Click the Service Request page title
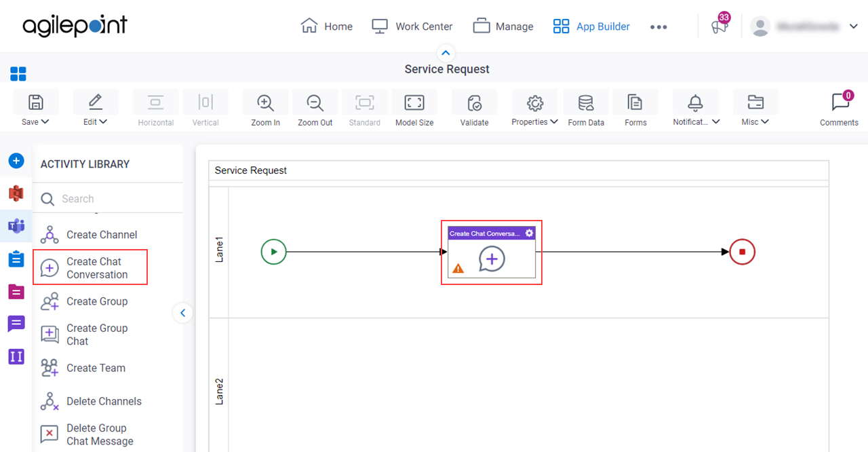 click(447, 69)
